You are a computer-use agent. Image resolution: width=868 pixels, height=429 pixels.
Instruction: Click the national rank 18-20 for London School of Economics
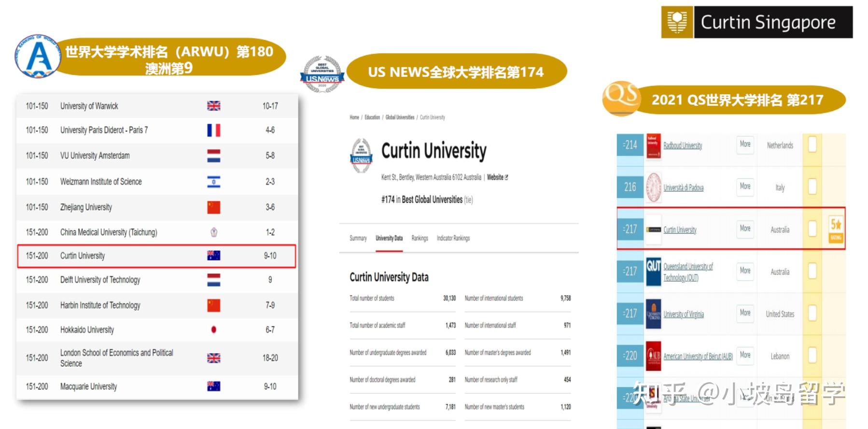(270, 358)
